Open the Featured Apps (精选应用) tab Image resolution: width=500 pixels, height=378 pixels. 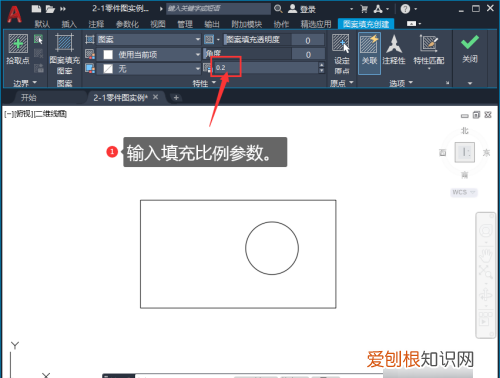(316, 24)
